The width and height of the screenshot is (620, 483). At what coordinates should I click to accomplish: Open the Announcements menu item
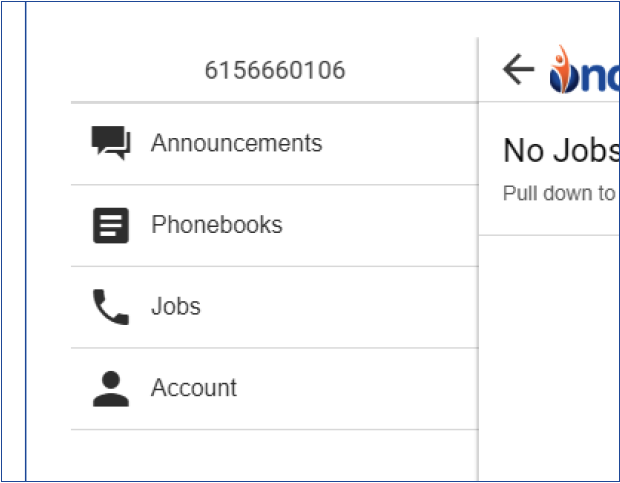pos(236,144)
